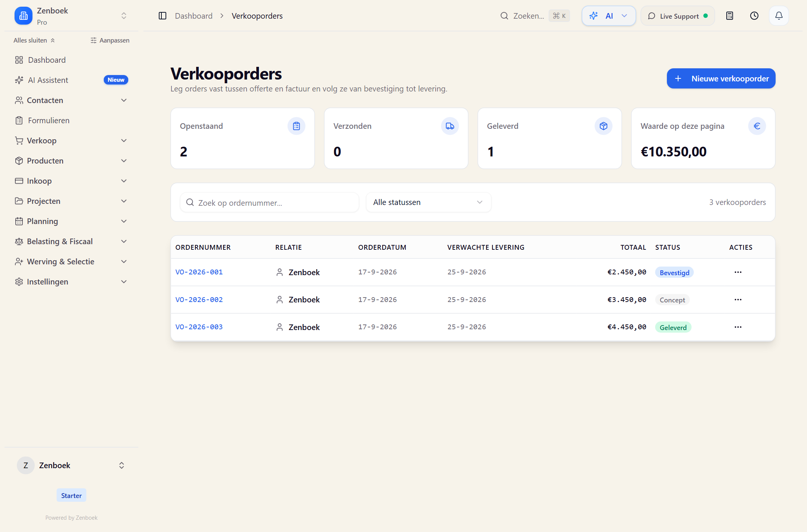Click the AI sparkle icon button
The width and height of the screenshot is (807, 532).
click(x=609, y=16)
